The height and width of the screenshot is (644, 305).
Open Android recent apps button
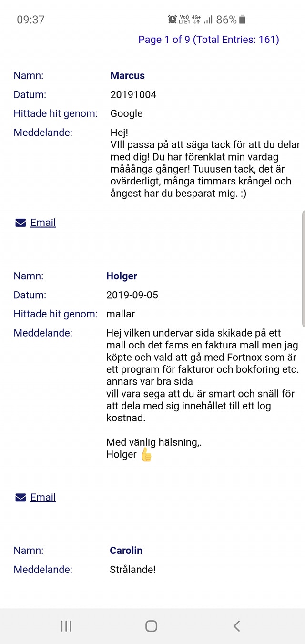(66, 626)
